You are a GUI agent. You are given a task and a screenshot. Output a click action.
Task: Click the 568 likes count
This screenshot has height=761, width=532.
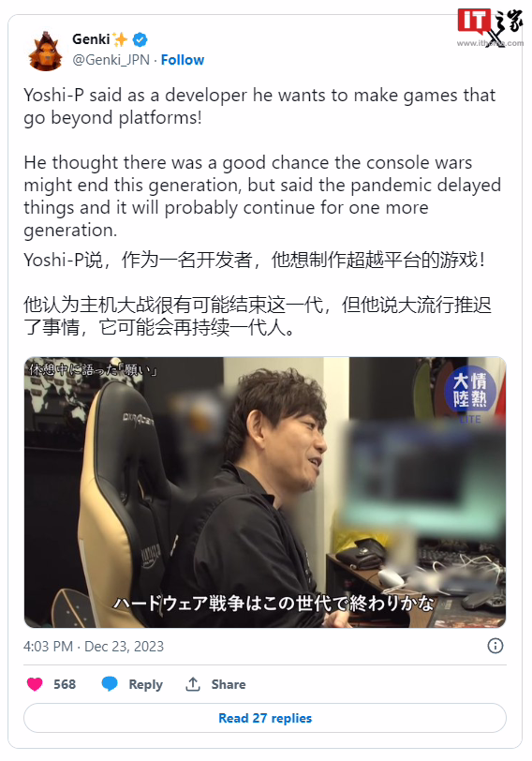tap(65, 684)
